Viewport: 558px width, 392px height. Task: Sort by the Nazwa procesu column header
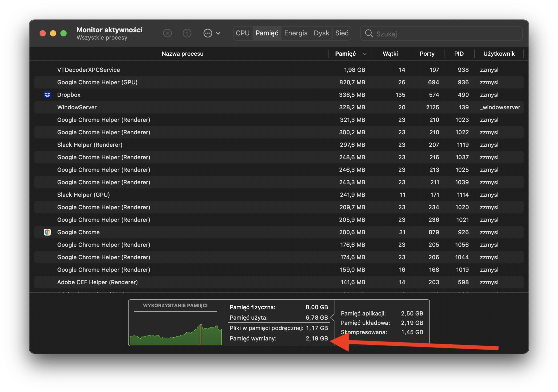coord(182,54)
